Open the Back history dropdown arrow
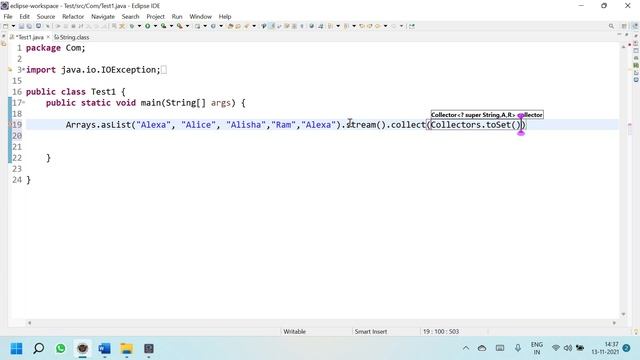The image size is (640, 360). click(x=385, y=26)
